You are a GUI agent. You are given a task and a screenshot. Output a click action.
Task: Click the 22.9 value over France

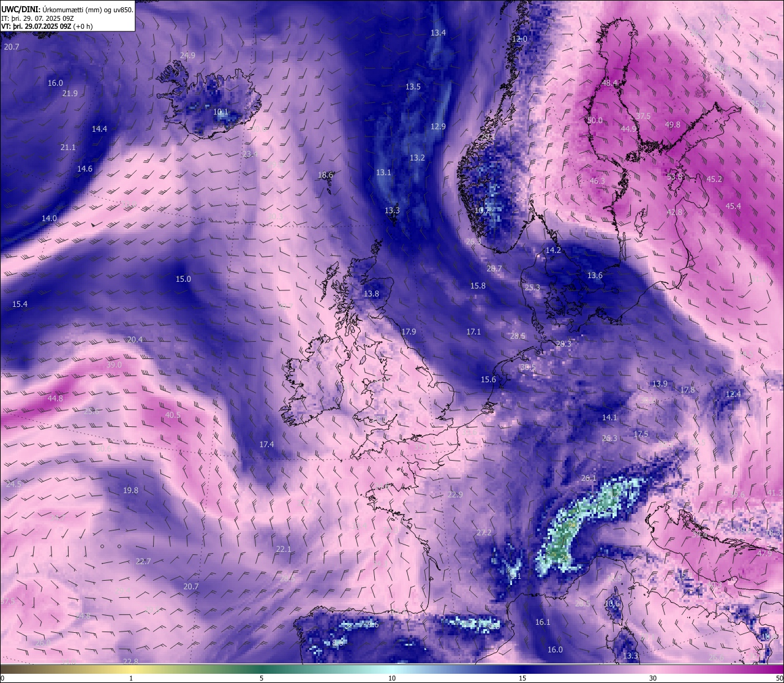click(455, 494)
